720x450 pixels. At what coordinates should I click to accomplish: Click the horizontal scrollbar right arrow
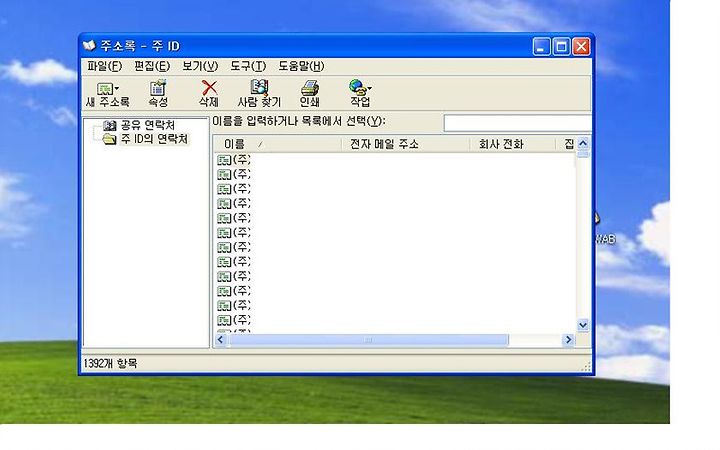[x=568, y=340]
